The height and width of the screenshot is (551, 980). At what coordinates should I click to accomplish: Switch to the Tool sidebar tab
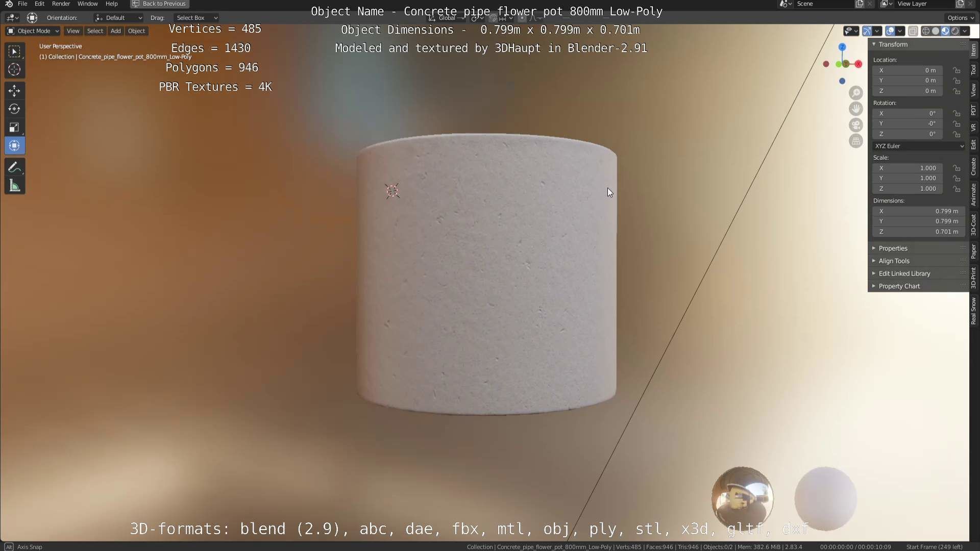coord(974,70)
